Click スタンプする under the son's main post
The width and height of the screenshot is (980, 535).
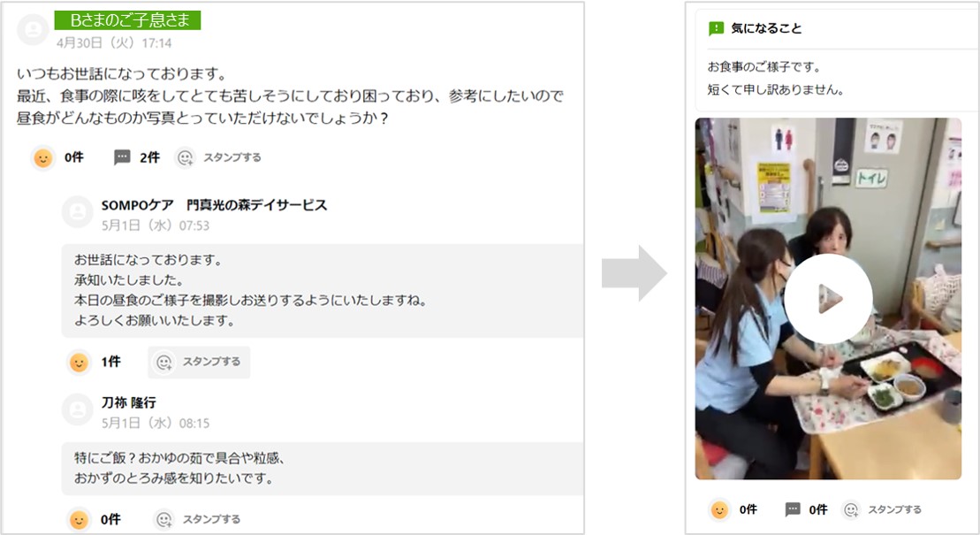(218, 157)
